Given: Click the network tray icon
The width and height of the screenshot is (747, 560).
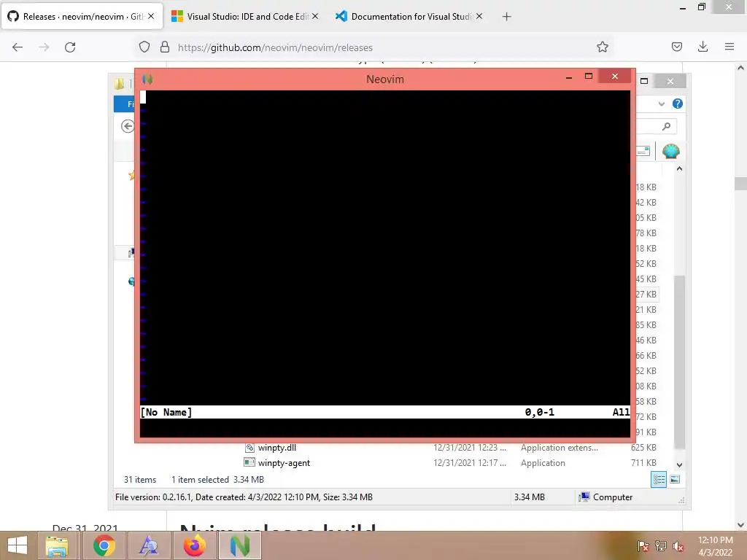Looking at the screenshot, I should (x=660, y=546).
